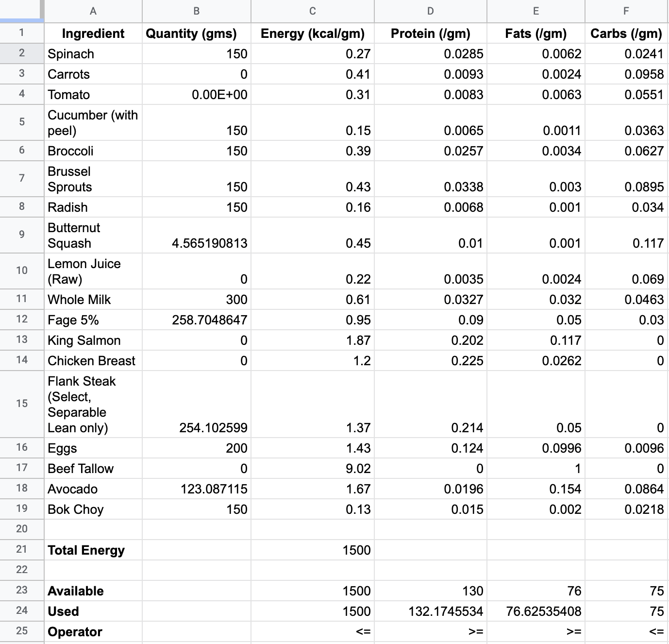Click the Energy (kcal/gm) header cell
Screen dimensions: 669x644
[x=313, y=33]
